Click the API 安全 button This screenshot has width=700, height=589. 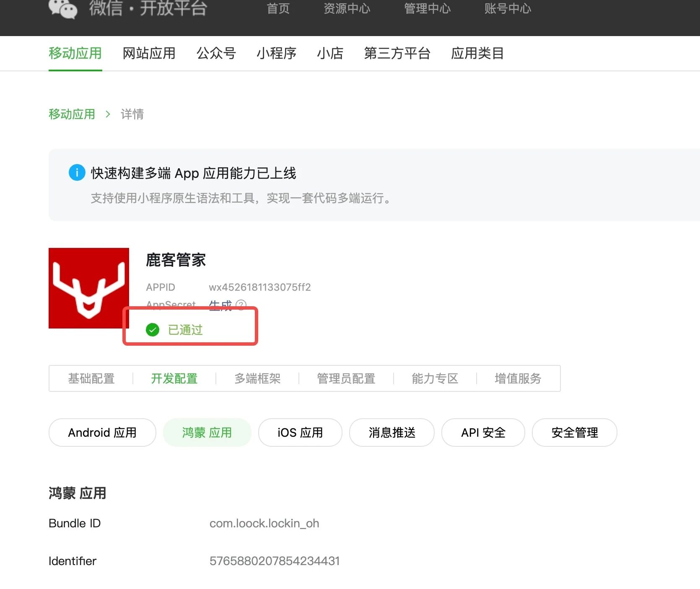tap(483, 433)
